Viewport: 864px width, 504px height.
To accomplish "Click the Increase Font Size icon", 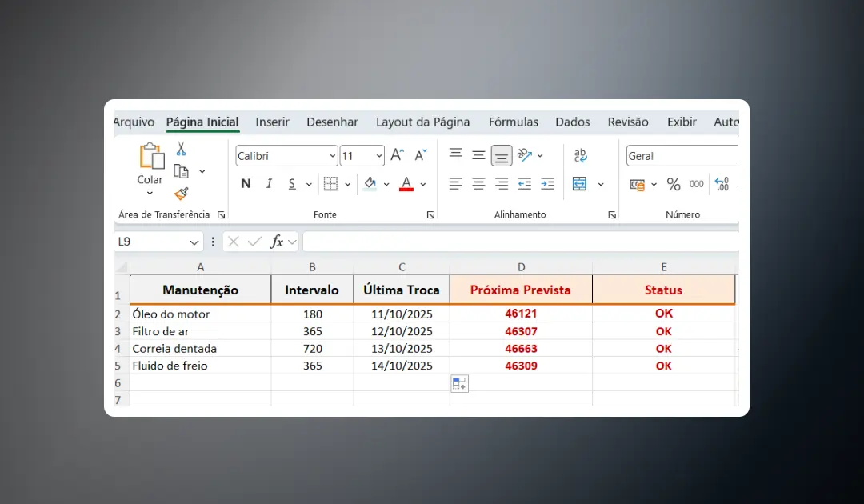I will pyautogui.click(x=397, y=155).
